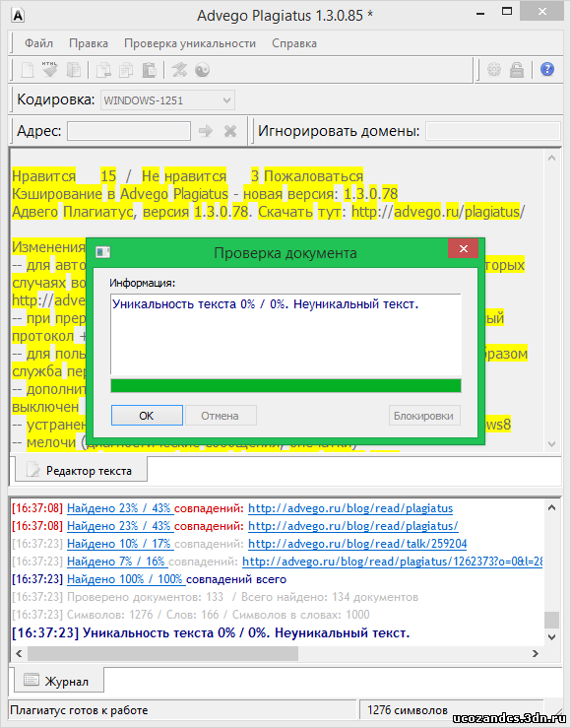Open the Кодировка WINDOWS-1251 dropdown
This screenshot has width=571, height=728.
point(167,100)
